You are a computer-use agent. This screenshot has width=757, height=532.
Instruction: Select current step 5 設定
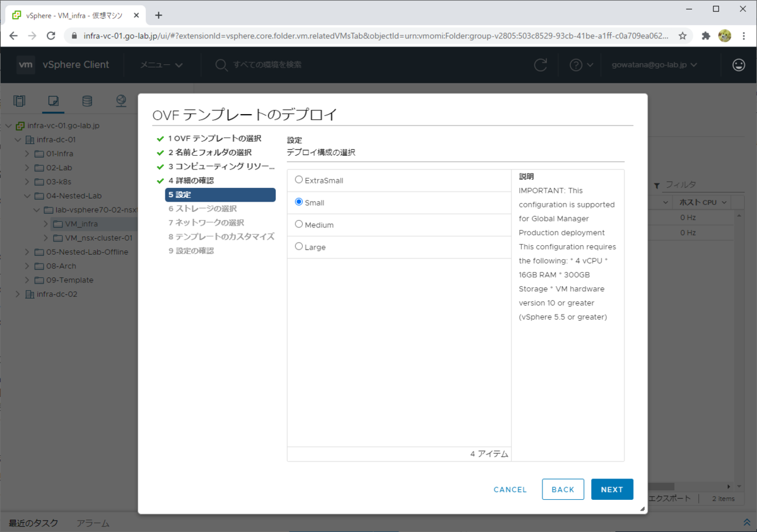(x=220, y=195)
